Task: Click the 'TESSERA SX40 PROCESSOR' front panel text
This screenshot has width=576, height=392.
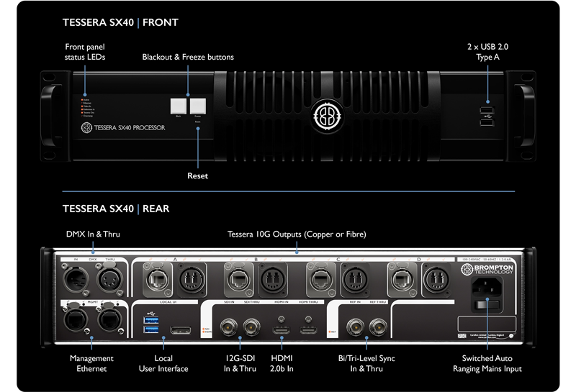Action: point(130,128)
